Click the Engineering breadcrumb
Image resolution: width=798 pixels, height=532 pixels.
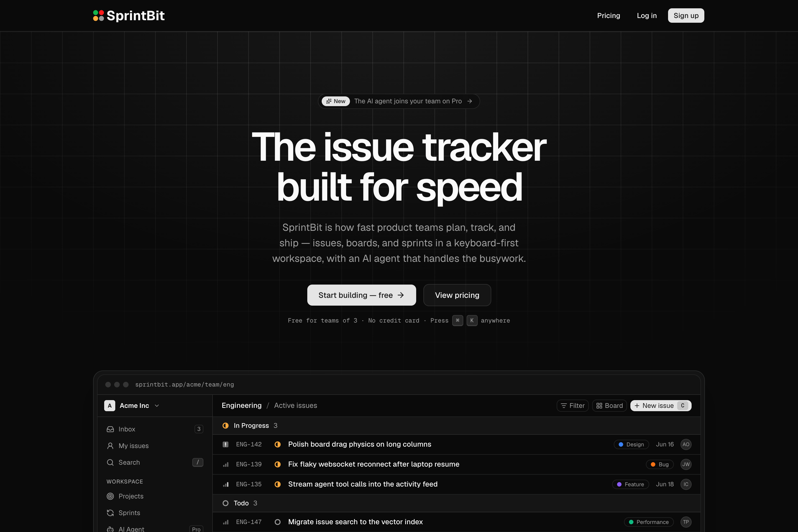pyautogui.click(x=242, y=405)
